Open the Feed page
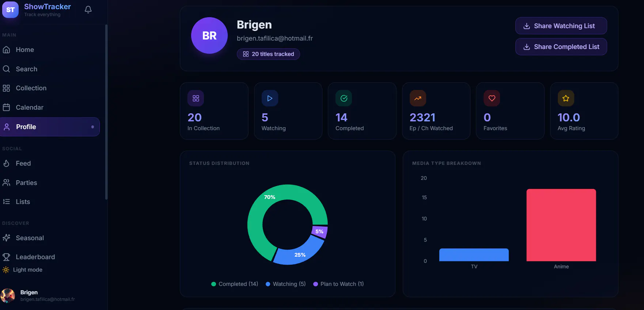 pyautogui.click(x=50, y=163)
